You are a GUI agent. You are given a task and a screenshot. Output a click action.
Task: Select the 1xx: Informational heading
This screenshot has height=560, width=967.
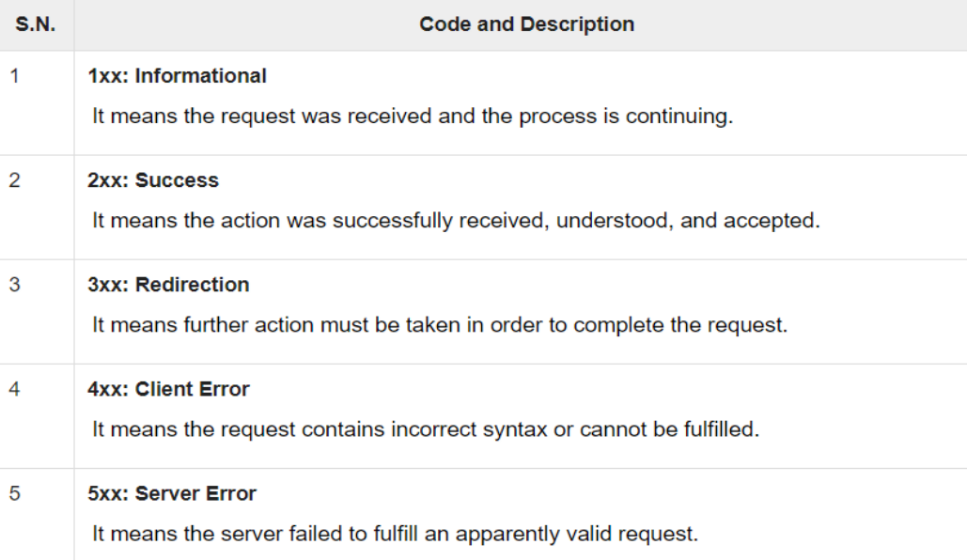pyautogui.click(x=177, y=76)
